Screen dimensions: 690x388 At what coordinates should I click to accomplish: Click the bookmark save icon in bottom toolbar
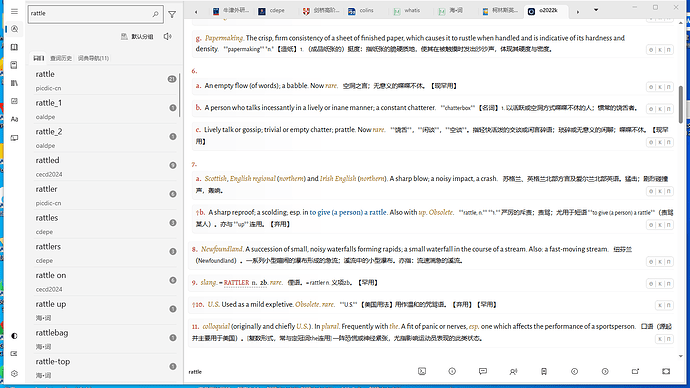(x=544, y=372)
